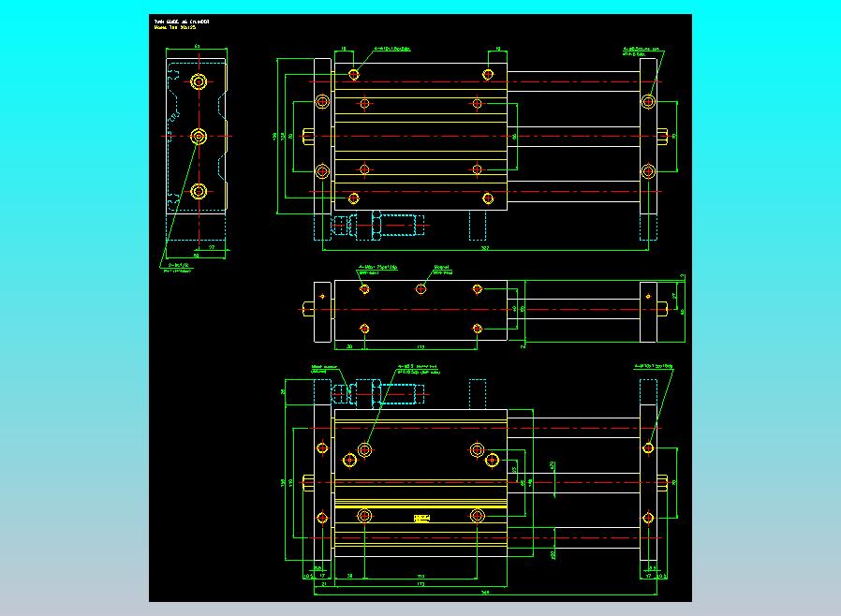Select the "322" overall dimension under top view
Image resolution: width=841 pixels, height=616 pixels.
point(485,248)
